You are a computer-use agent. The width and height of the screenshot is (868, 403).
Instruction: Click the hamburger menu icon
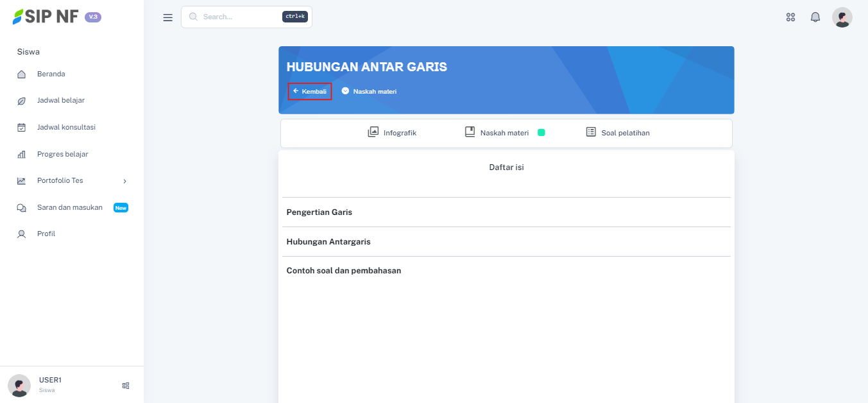[x=167, y=17]
